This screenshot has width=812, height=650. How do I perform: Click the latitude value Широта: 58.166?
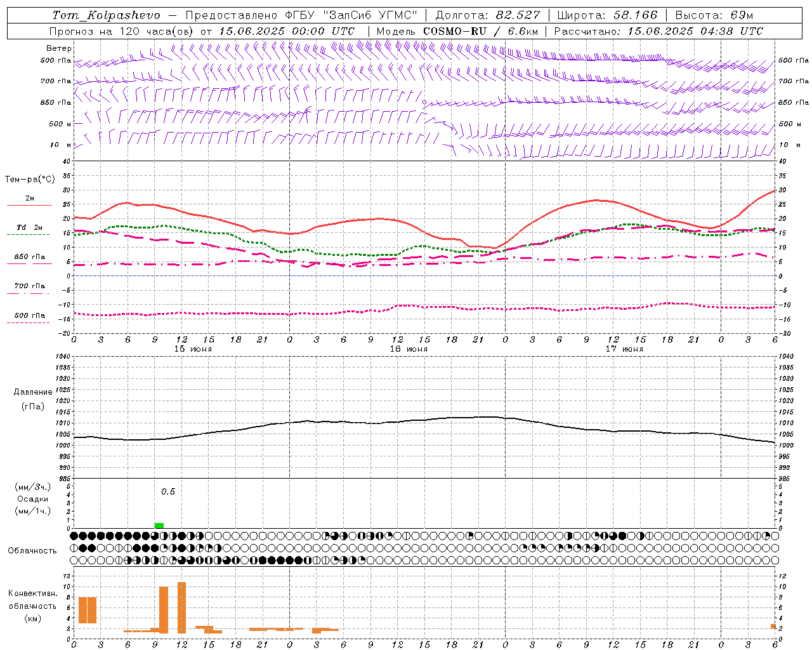[608, 15]
